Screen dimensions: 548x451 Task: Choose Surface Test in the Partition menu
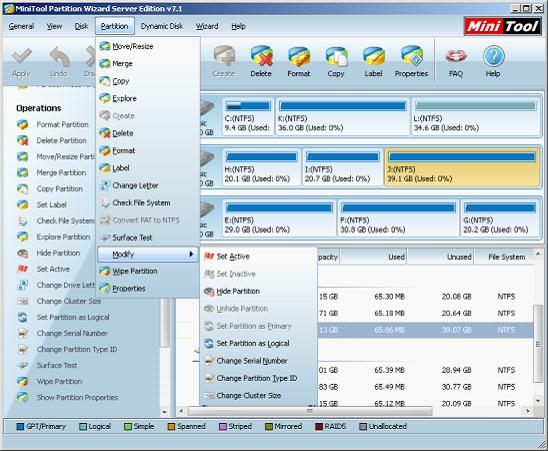(132, 238)
